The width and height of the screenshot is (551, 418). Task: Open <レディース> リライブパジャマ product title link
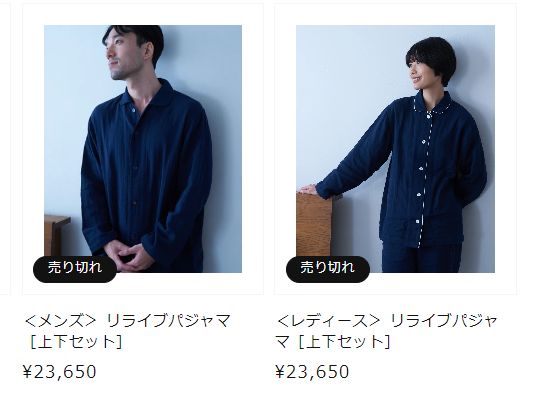387,331
